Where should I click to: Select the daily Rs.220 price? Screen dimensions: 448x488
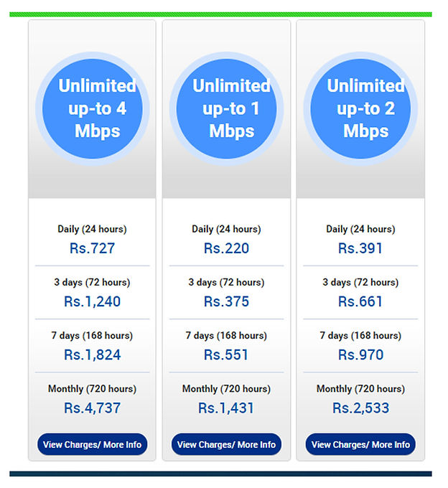226,248
